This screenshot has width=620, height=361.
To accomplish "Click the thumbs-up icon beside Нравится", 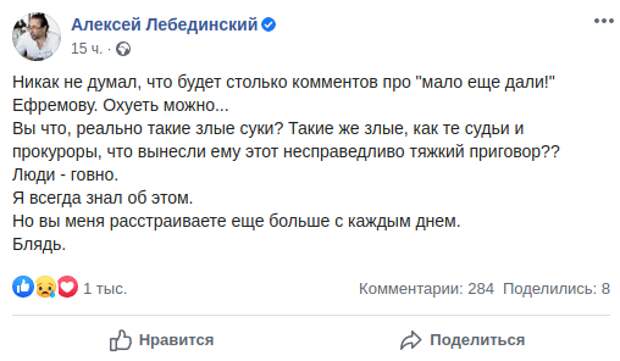I will point(120,340).
